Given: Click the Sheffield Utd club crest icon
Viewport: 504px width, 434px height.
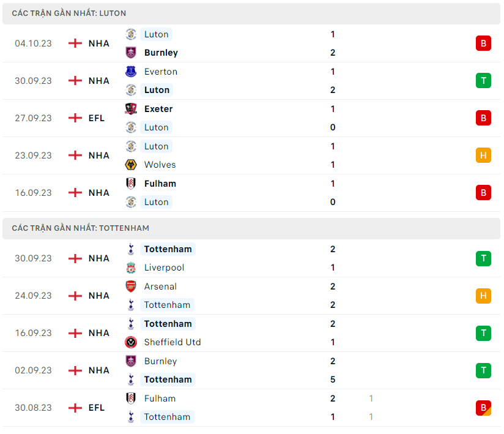Looking at the screenshot, I should point(131,342).
